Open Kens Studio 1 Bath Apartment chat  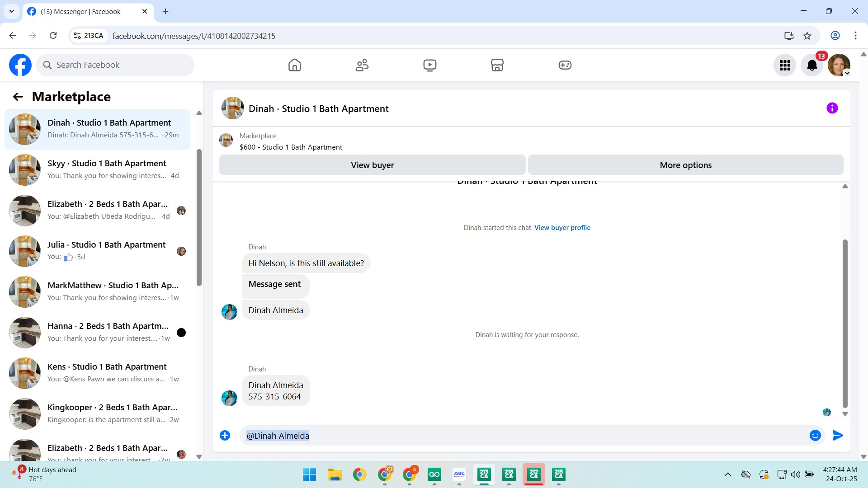pos(97,373)
